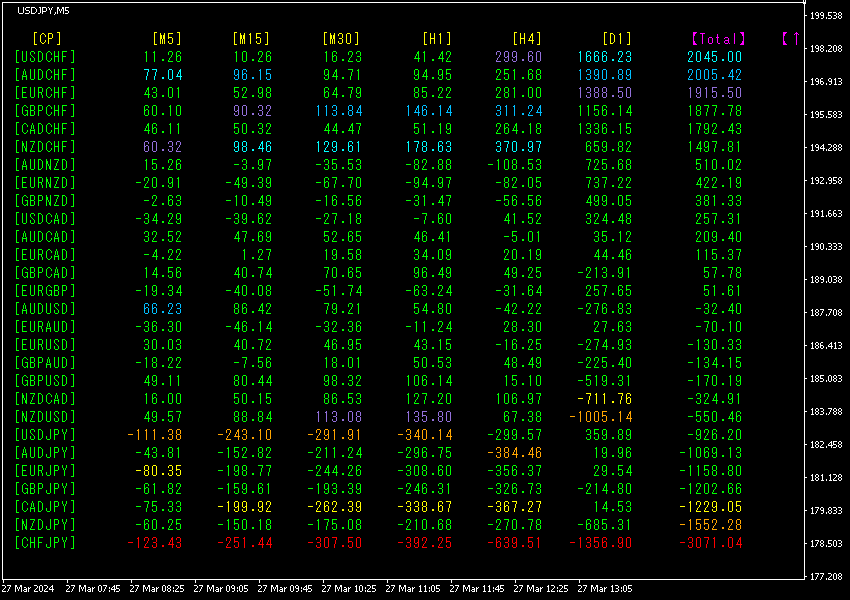This screenshot has width=850, height=600.
Task: Click CHFJPY H4 value -639.51
Action: (514, 543)
